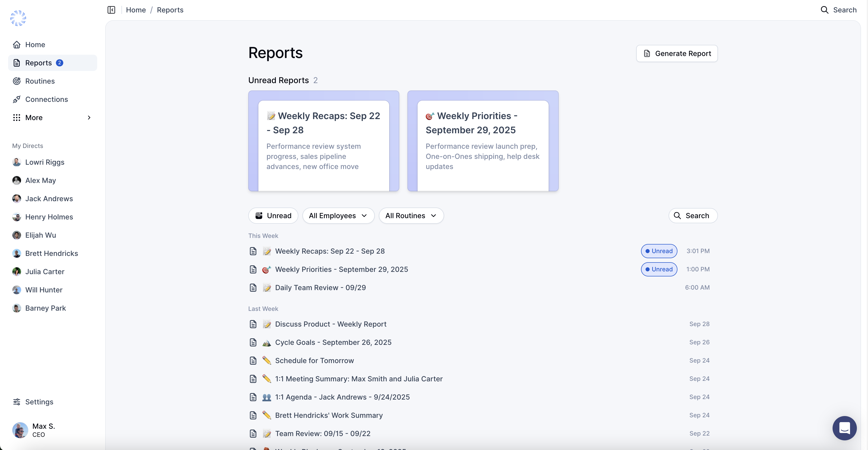Click Lowri Riggs avatar
This screenshot has height=450, width=868.
(x=16, y=162)
